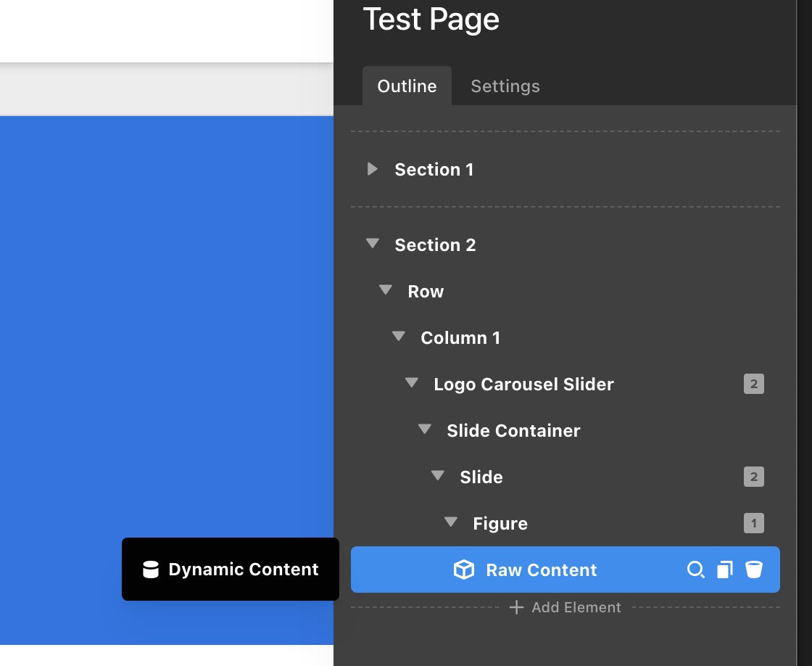The width and height of the screenshot is (812, 666).
Task: Collapse the Slide Container arrow
Action: (425, 429)
